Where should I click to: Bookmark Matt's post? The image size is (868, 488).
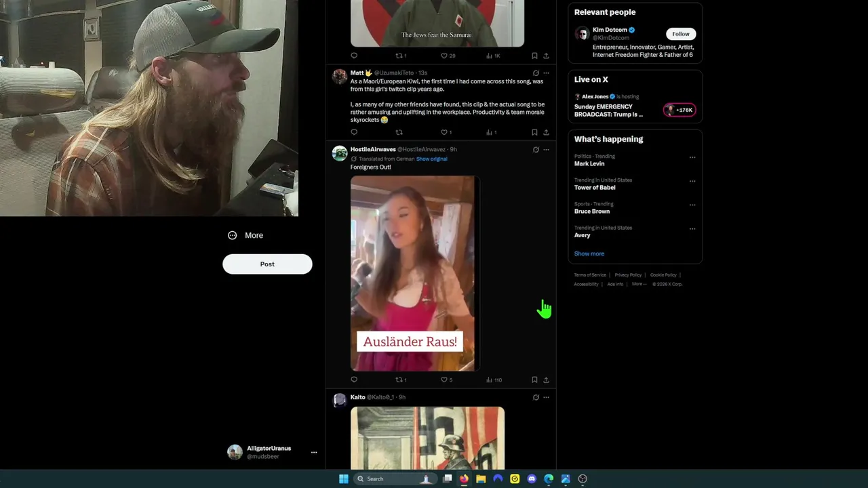tap(534, 132)
